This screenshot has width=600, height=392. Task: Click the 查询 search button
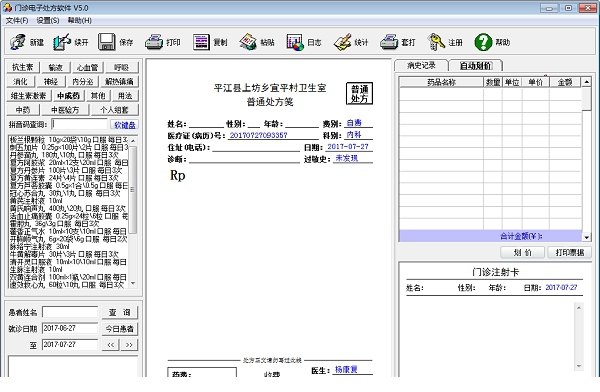(119, 312)
